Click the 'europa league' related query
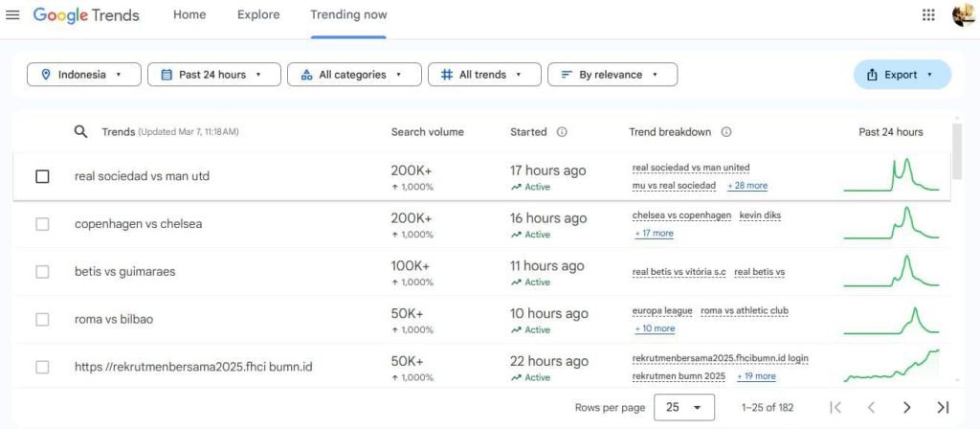 (662, 311)
